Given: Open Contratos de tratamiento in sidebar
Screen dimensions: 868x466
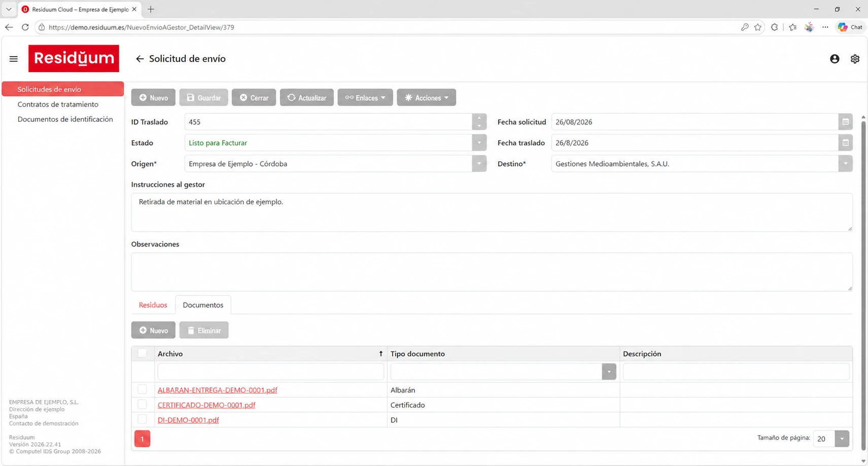Looking at the screenshot, I should [x=58, y=104].
